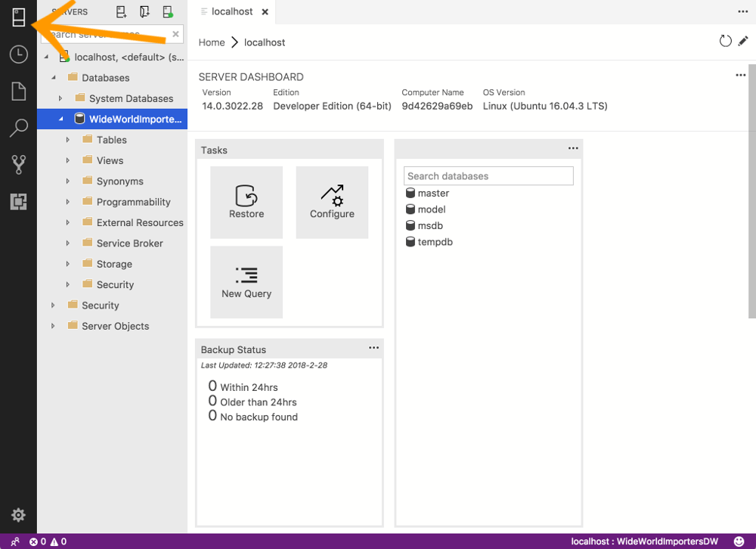Viewport: 756px width, 549px height.
Task: Expand External Resources folder
Action: click(68, 222)
